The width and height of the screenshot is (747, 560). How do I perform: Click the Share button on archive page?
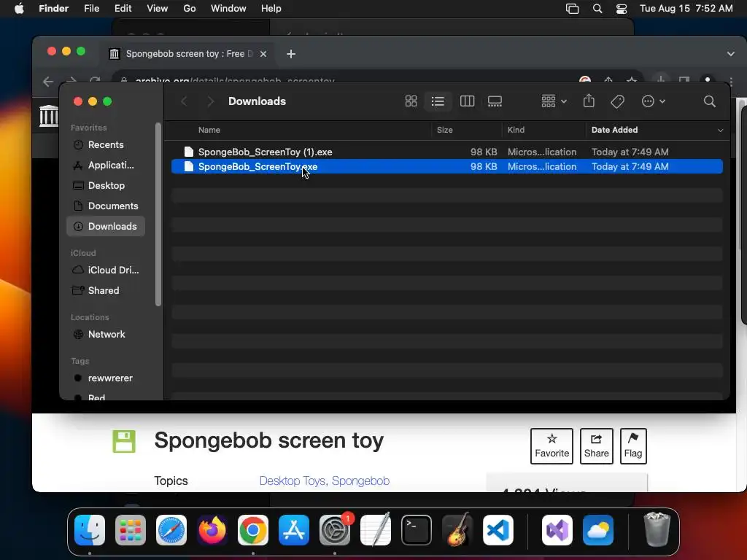597,446
